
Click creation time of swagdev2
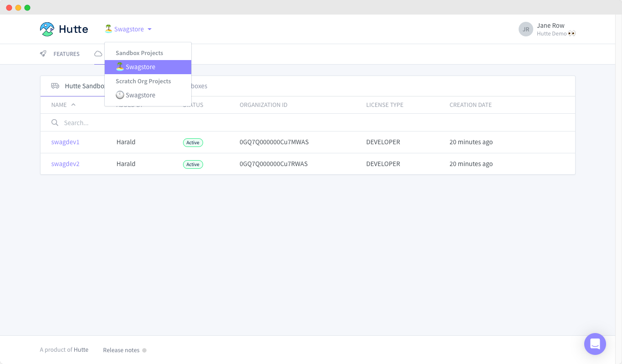(471, 164)
